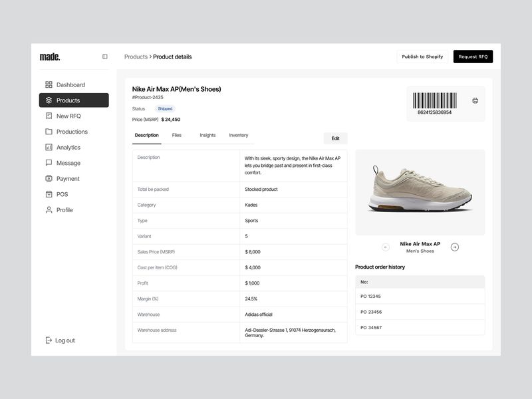
Task: Collapse the sidebar with the panel toggle
Action: pos(104,57)
